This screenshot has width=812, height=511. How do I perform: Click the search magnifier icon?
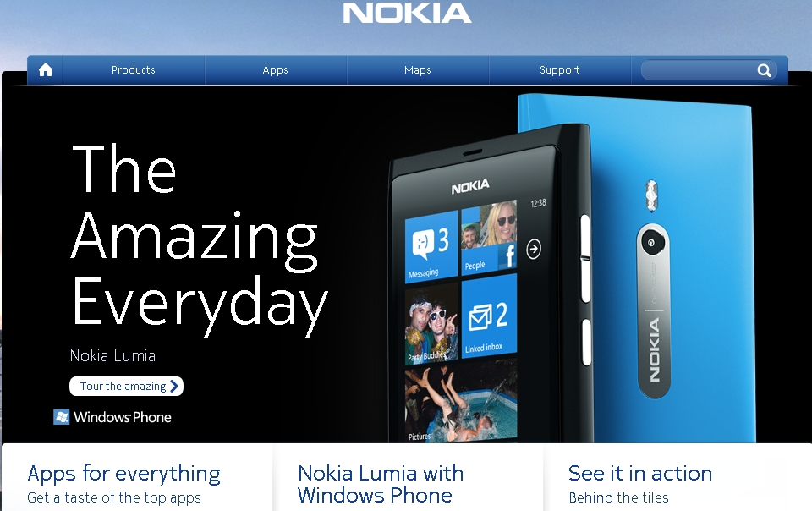[x=764, y=70]
